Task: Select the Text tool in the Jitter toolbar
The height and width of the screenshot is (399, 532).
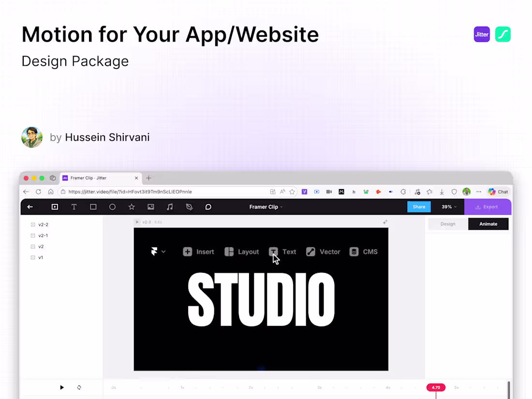Action: click(x=74, y=207)
